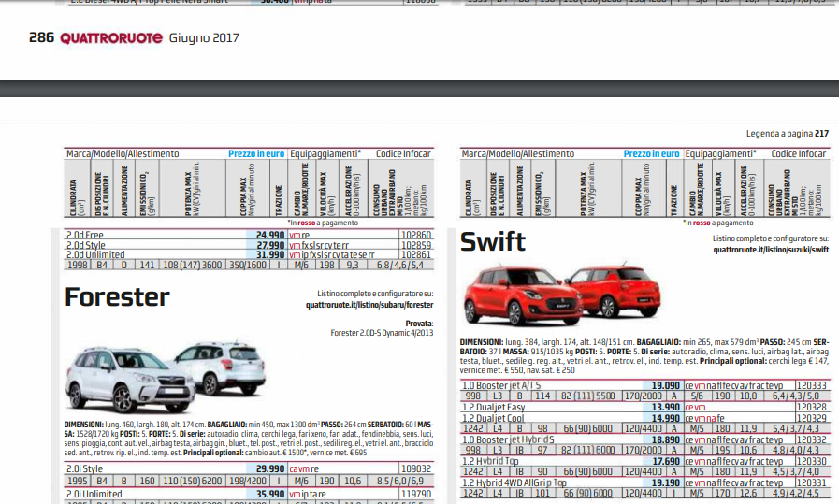Click the Swift model heading
The height and width of the screenshot is (504, 839).
[x=493, y=241]
